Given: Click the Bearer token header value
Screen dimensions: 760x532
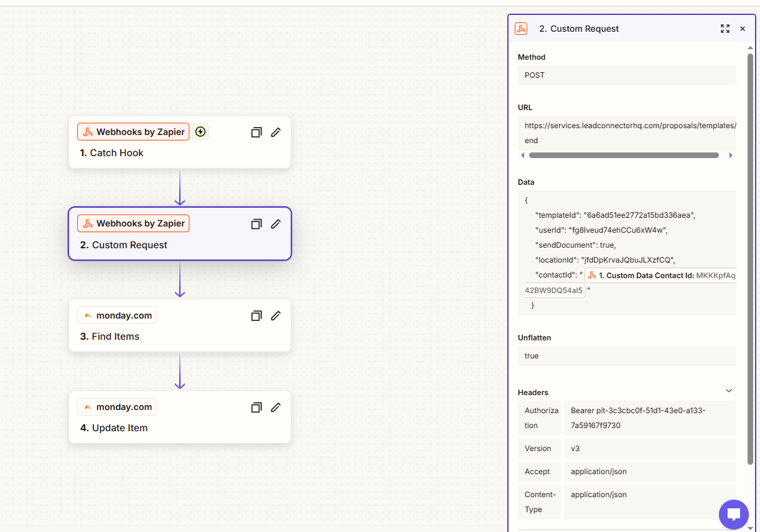Looking at the screenshot, I should [650, 418].
